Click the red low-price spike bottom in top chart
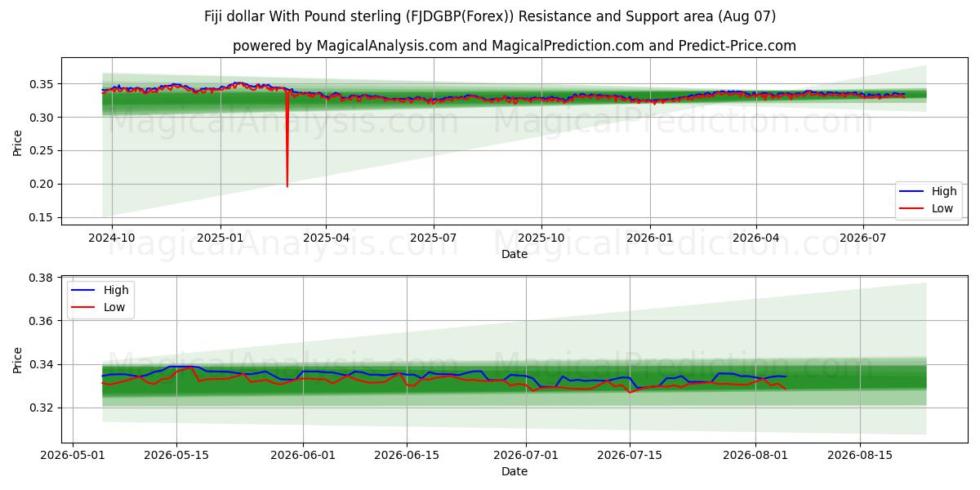 pos(287,185)
